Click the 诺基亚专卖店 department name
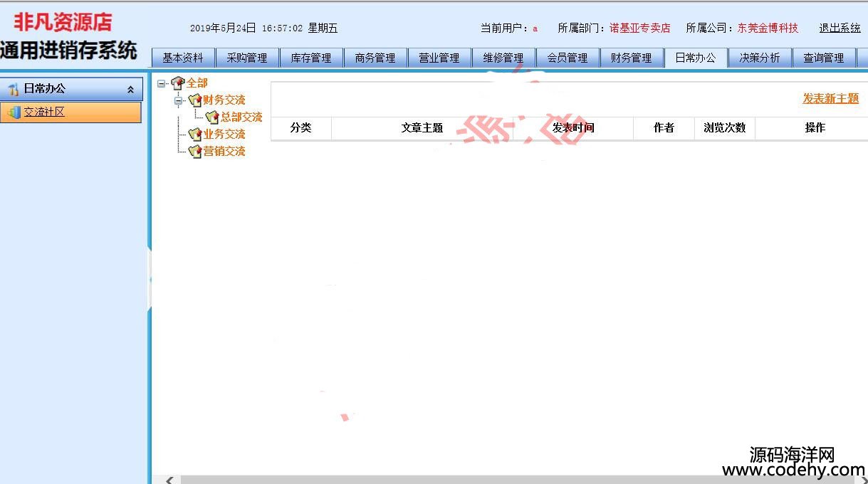This screenshot has height=484, width=868. [x=639, y=28]
